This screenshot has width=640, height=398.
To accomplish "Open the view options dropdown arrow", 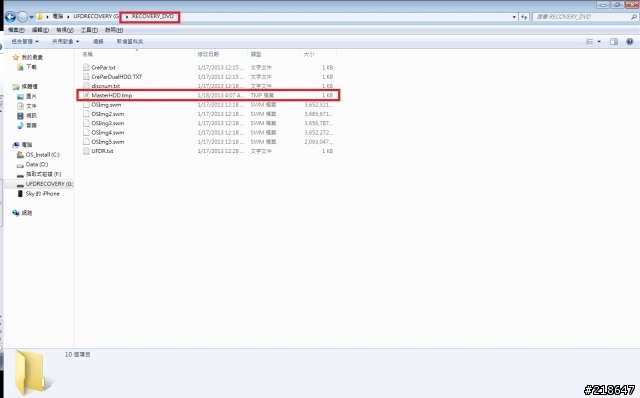I will point(599,42).
